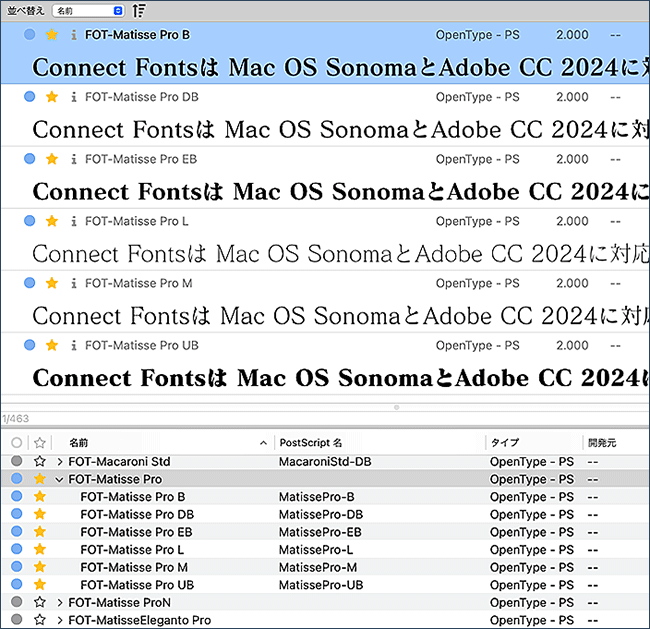
Task: Select the Matisse Pro L preview text
Action: click(341, 254)
